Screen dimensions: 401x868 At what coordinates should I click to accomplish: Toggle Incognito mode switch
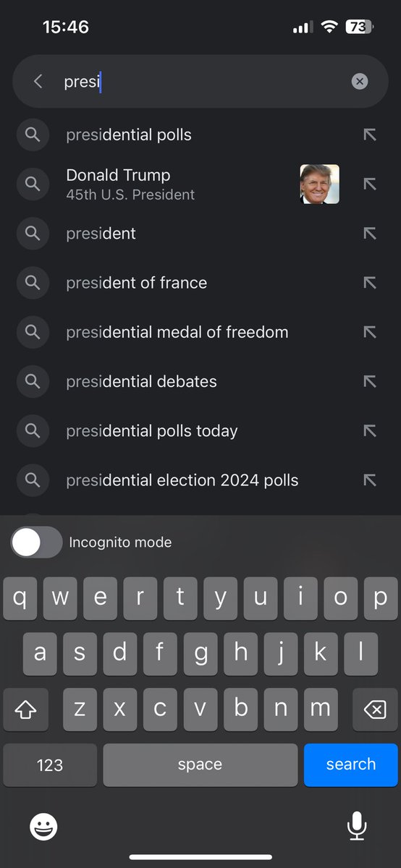pos(36,542)
